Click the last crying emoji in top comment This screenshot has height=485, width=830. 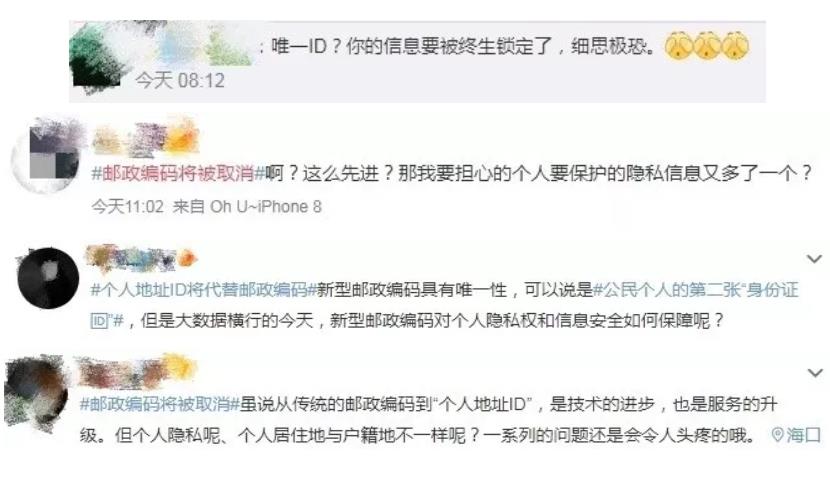(735, 46)
